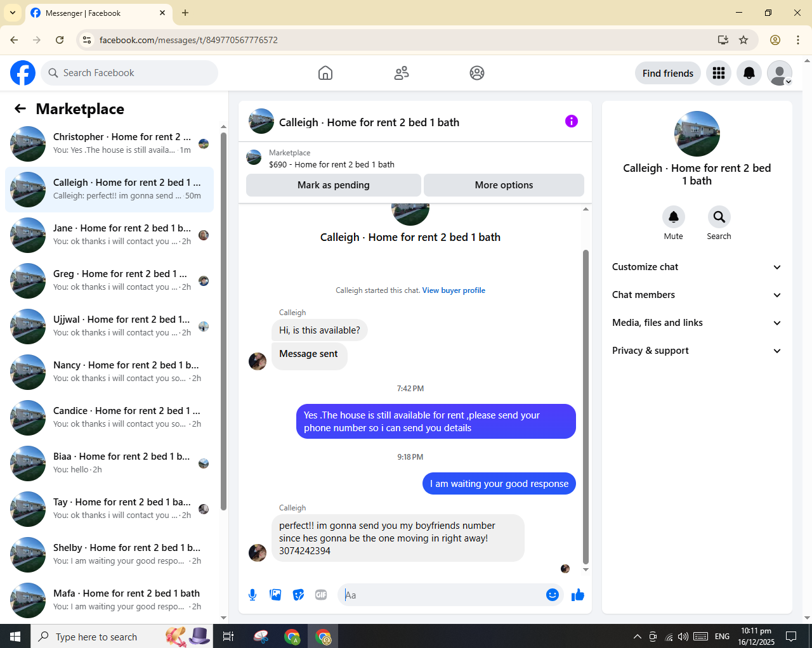The image size is (812, 648).
Task: Open the emoji picker in message box
Action: 553,595
